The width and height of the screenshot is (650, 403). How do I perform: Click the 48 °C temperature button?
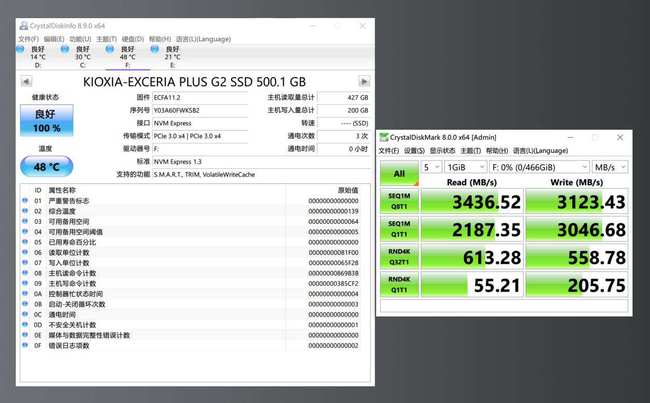(x=47, y=167)
